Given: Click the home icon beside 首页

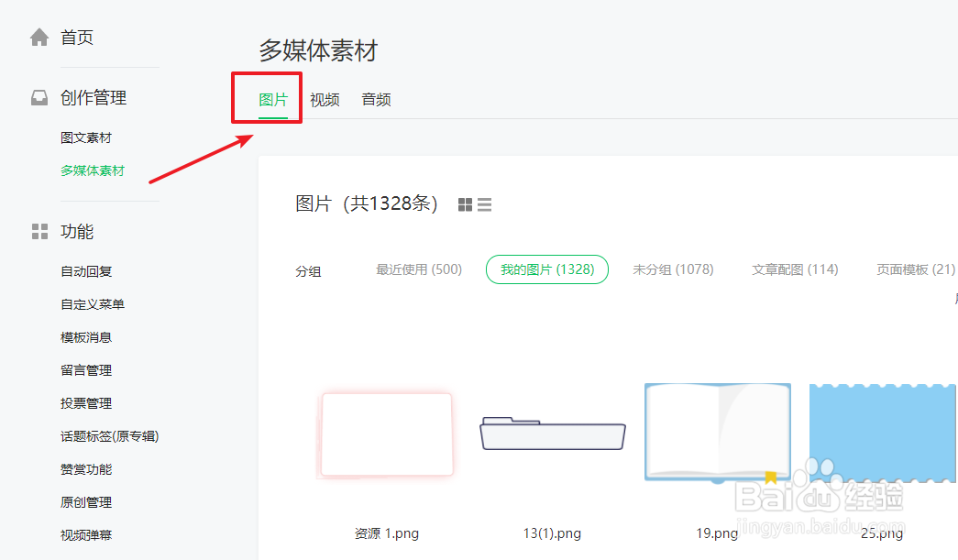Looking at the screenshot, I should tap(39, 37).
